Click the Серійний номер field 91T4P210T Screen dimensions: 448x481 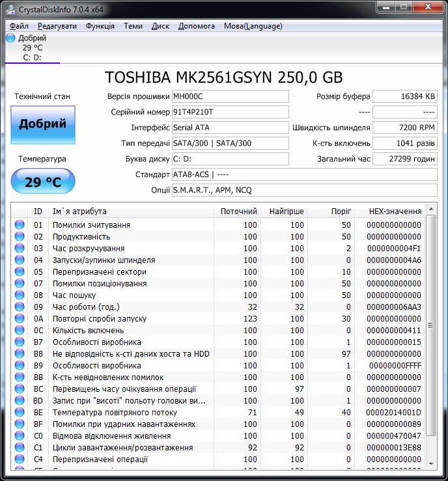230,112
